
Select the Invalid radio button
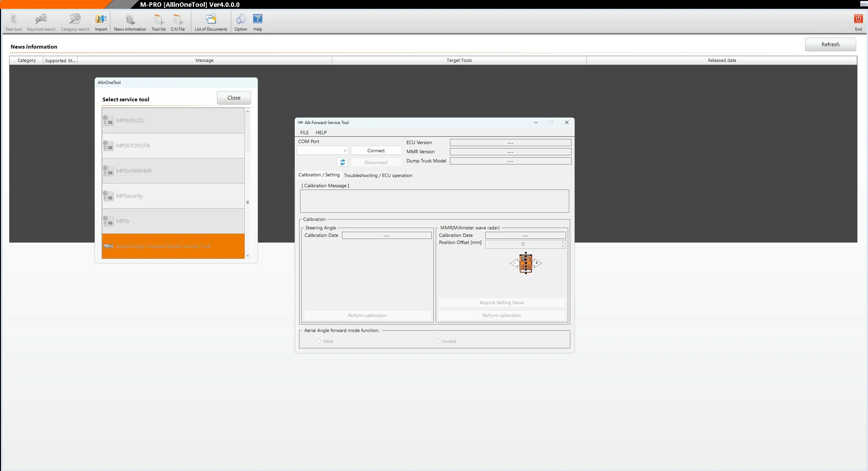coord(438,341)
